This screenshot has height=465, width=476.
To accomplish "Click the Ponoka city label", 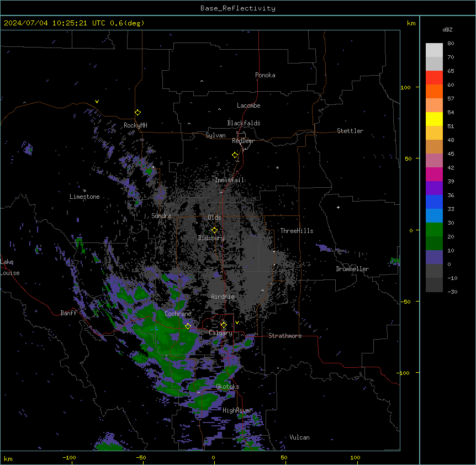I will (x=265, y=75).
